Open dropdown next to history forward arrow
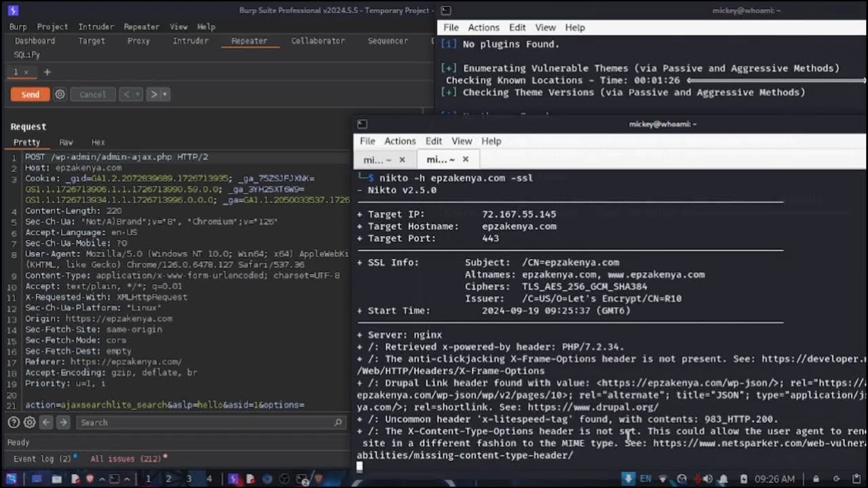 tap(165, 94)
